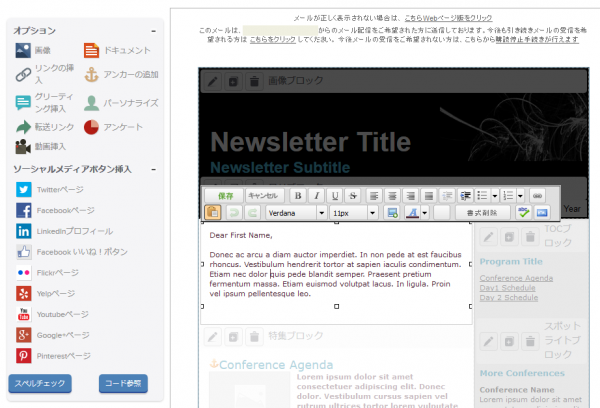
Task: Click the キャンセル cancel button
Action: click(x=264, y=196)
